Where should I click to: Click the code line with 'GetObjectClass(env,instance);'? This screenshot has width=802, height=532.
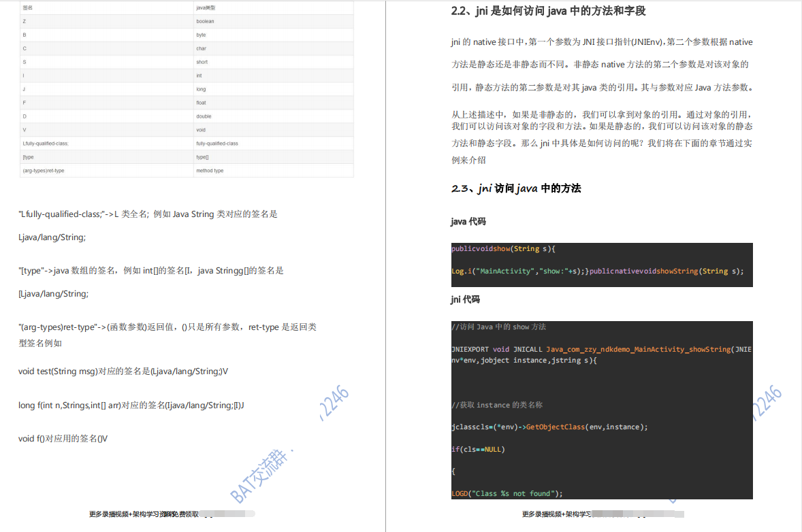(x=549, y=427)
